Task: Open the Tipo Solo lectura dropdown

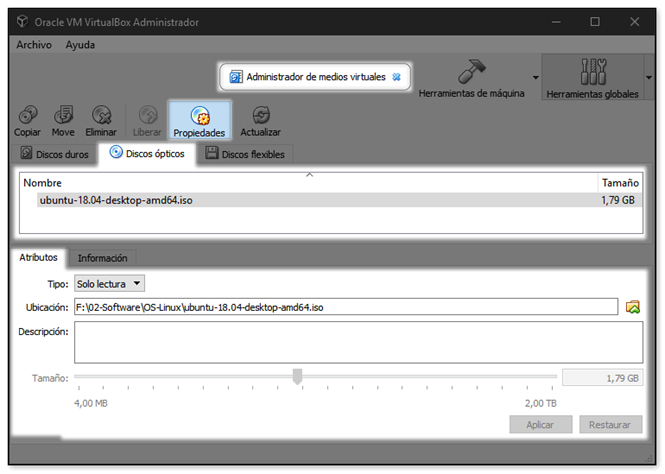Action: click(109, 284)
